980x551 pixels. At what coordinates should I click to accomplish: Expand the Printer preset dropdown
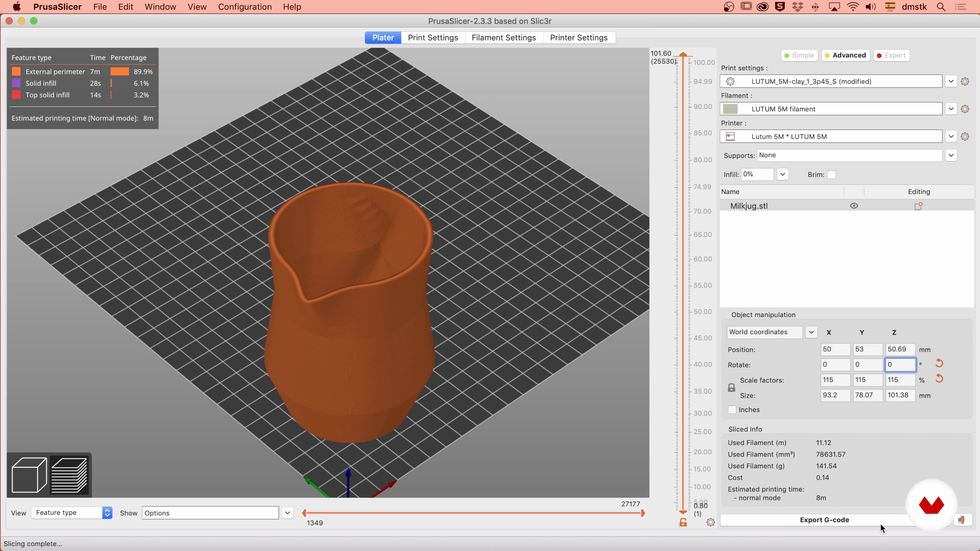951,136
